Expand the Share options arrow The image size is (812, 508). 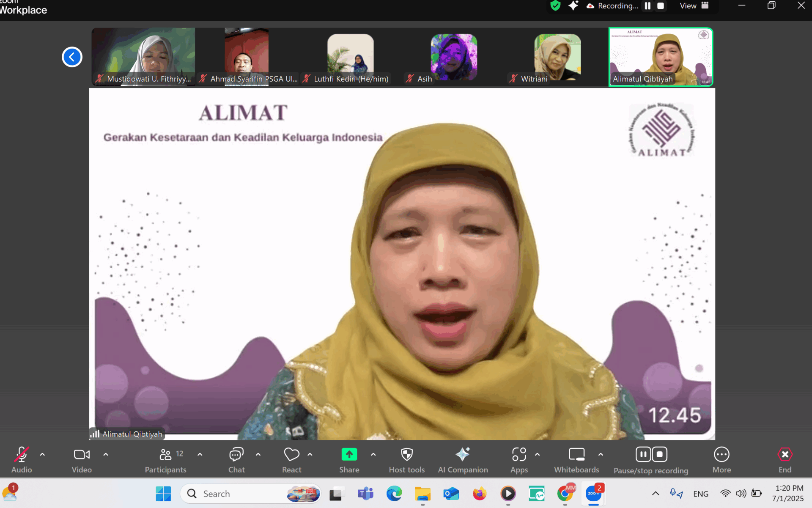click(373, 455)
